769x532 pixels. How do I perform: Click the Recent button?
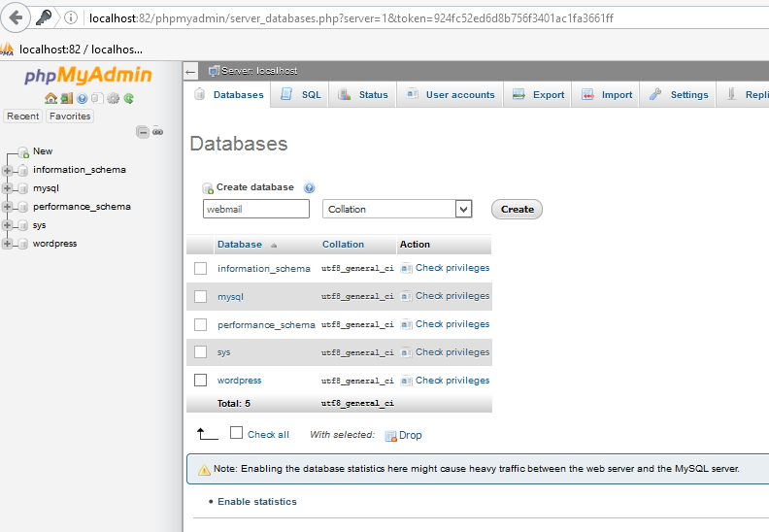pyautogui.click(x=22, y=116)
